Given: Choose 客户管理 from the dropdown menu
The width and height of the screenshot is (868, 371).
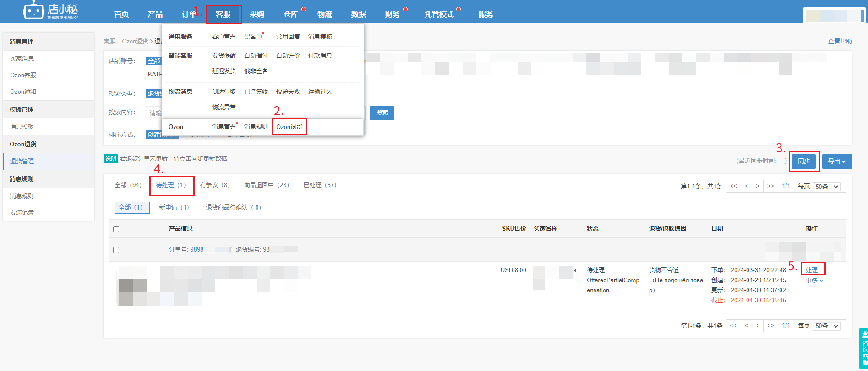Looking at the screenshot, I should click(224, 37).
